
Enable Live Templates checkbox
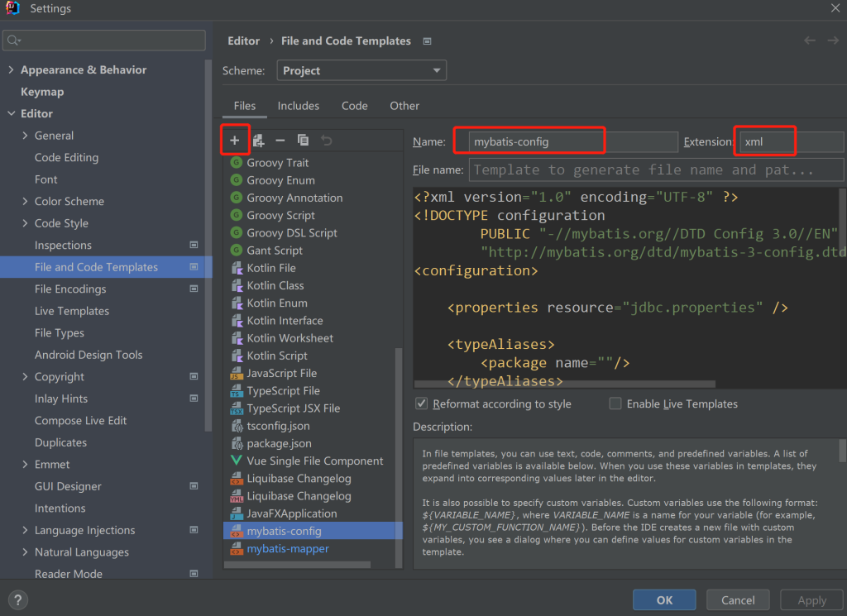click(615, 404)
